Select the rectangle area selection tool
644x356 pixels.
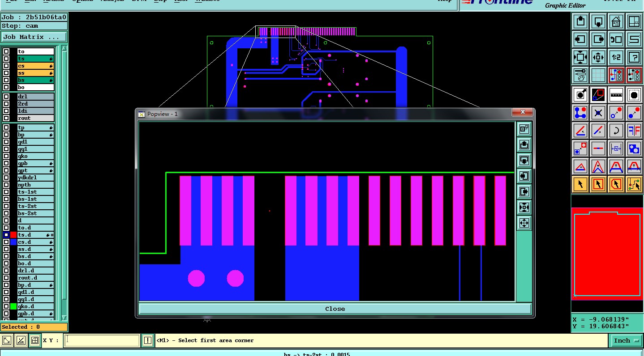pos(598,184)
